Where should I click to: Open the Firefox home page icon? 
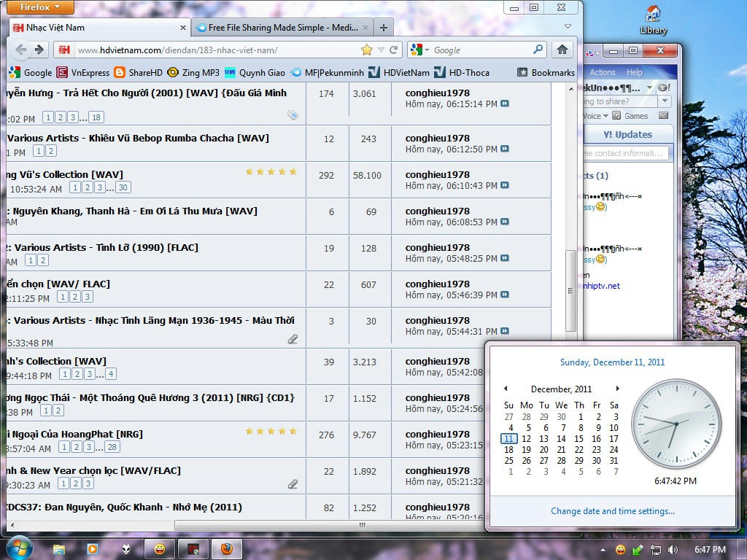(x=562, y=50)
